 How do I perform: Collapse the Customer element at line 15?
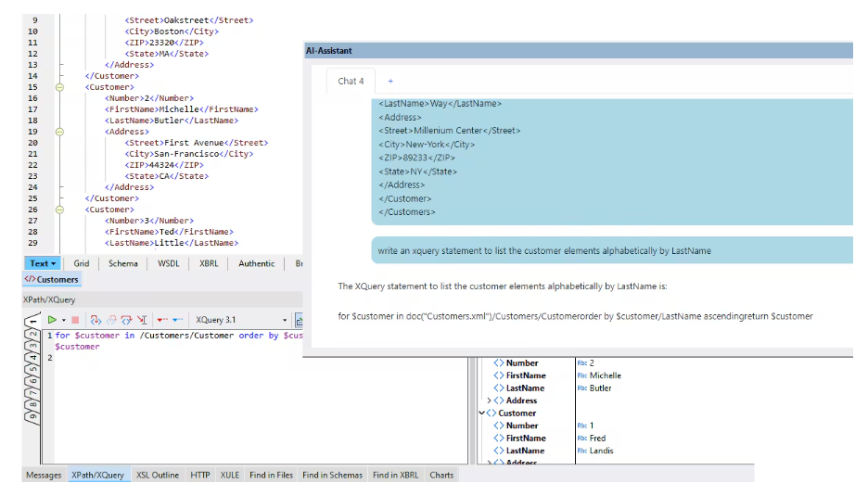click(x=60, y=87)
